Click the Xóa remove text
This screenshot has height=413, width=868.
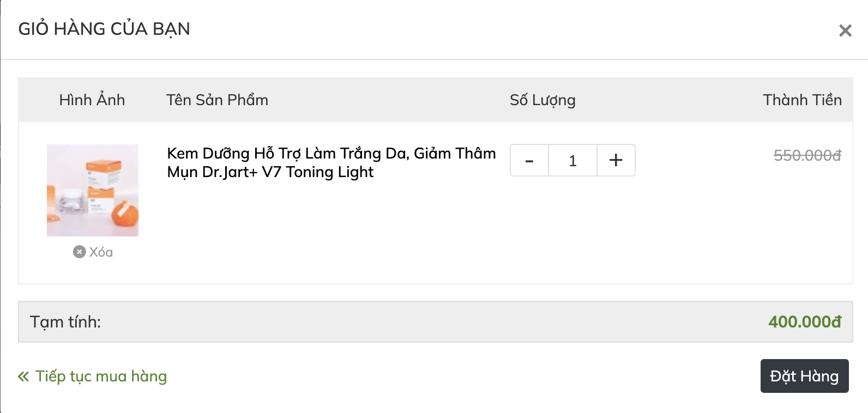click(101, 252)
